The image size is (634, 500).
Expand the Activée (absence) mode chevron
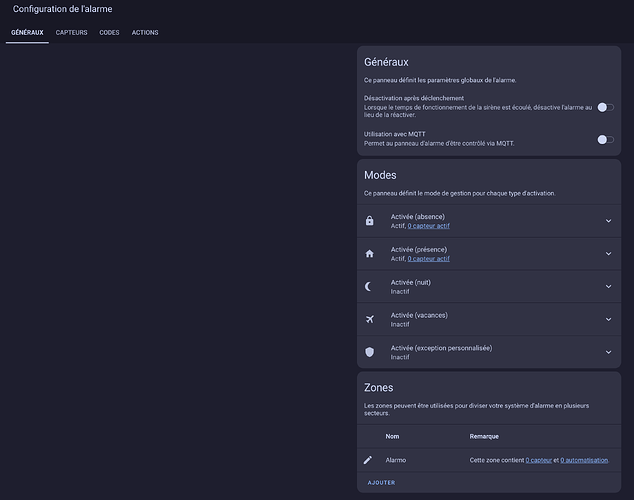[x=608, y=221]
